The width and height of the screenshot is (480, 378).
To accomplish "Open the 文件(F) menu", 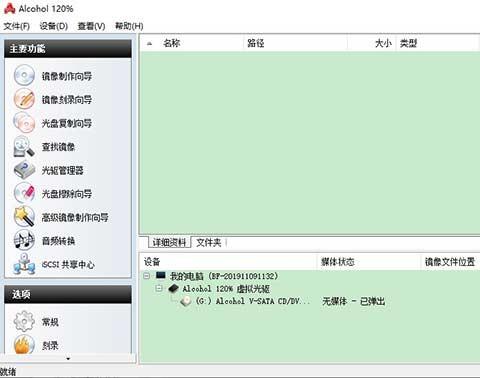I will (x=16, y=26).
